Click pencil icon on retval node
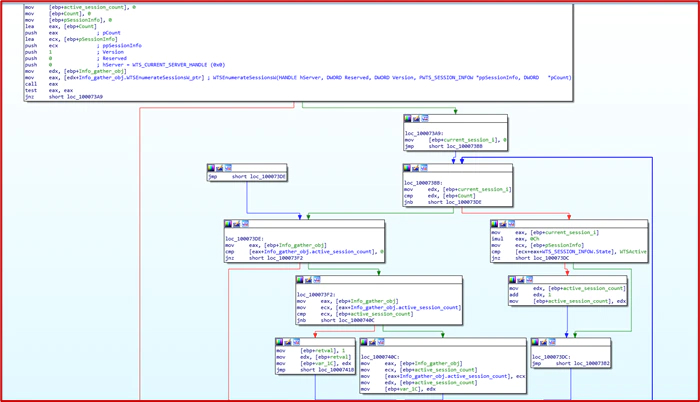The image size is (700, 402). [288, 342]
